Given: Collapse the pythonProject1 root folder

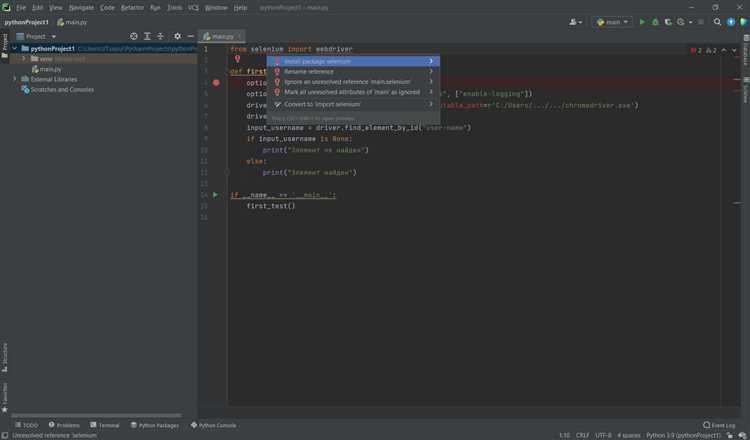Looking at the screenshot, I should [14, 48].
